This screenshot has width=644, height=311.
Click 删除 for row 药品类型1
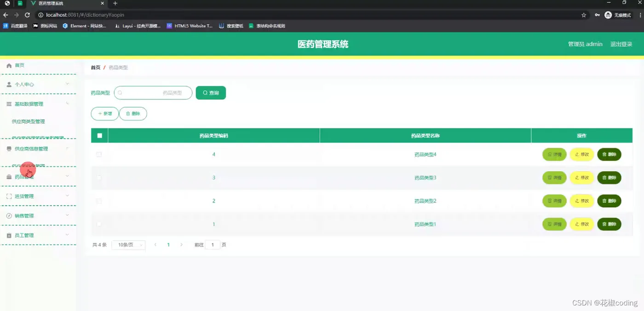click(x=609, y=224)
